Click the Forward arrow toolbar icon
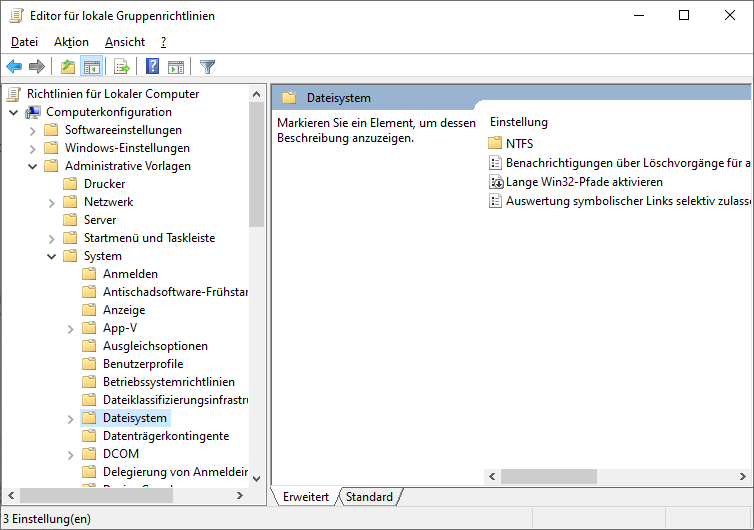754x530 pixels. 37,67
